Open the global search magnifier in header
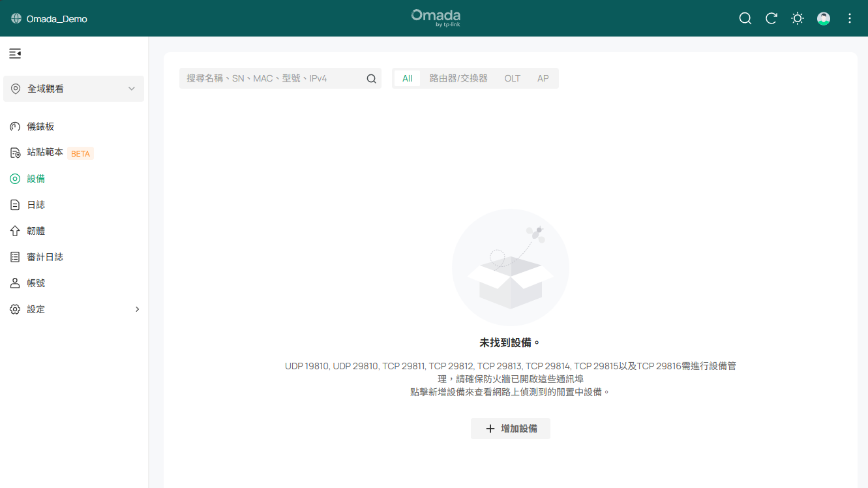The image size is (868, 488). 745,18
